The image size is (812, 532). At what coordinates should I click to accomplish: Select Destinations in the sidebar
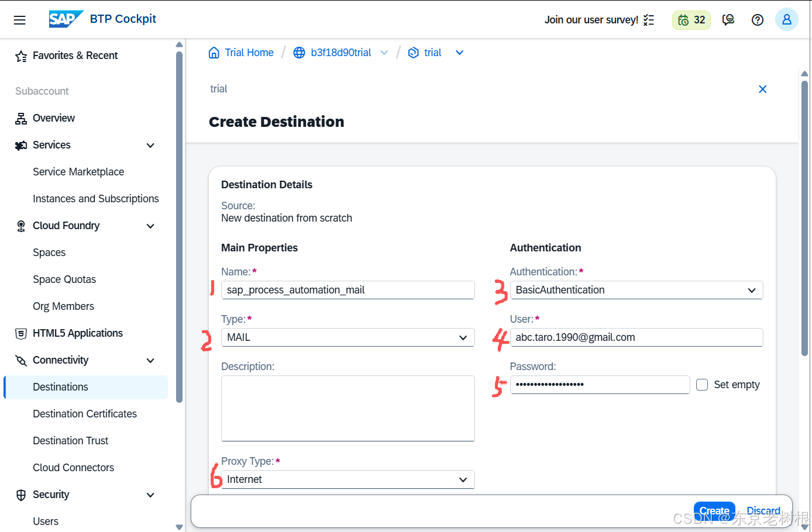[85, 388]
